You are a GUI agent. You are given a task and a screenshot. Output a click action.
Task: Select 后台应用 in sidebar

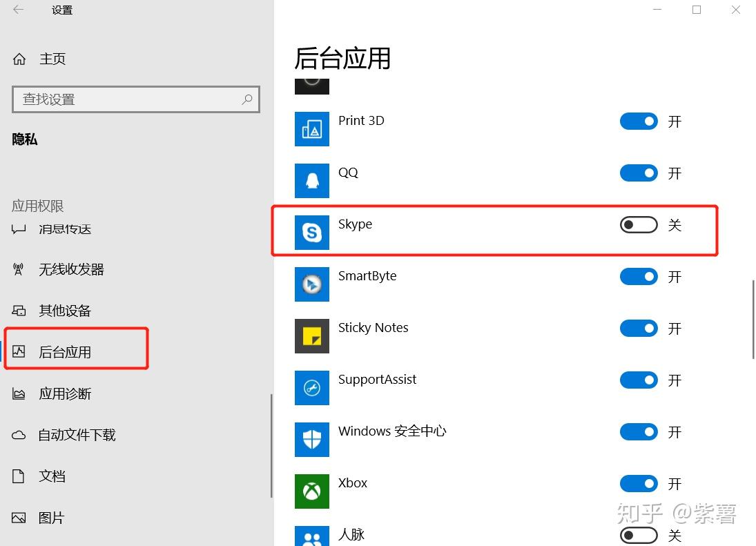[x=65, y=352]
